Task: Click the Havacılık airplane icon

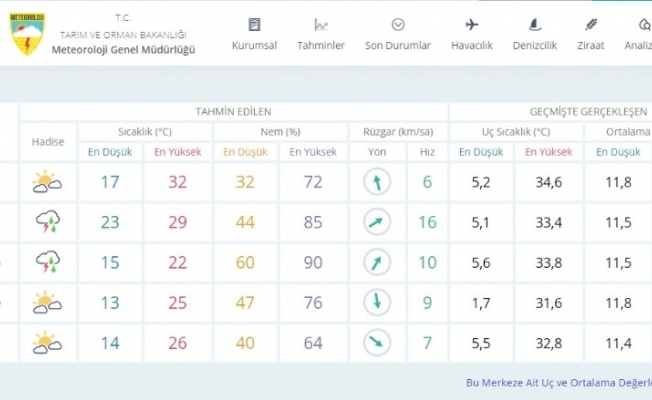Action: pyautogui.click(x=472, y=25)
